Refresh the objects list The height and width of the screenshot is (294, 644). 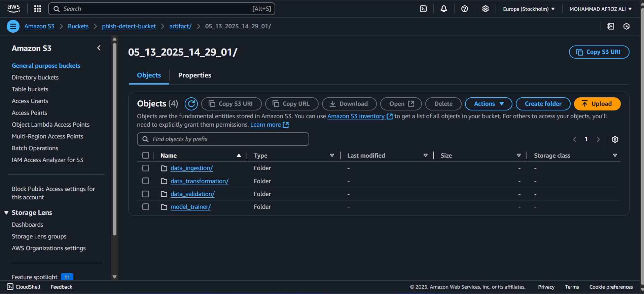[x=191, y=104]
